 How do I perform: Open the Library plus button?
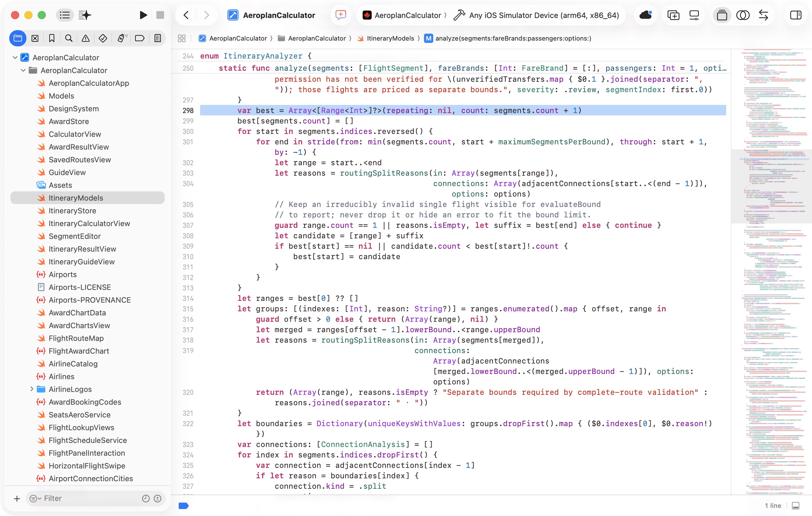(x=673, y=15)
